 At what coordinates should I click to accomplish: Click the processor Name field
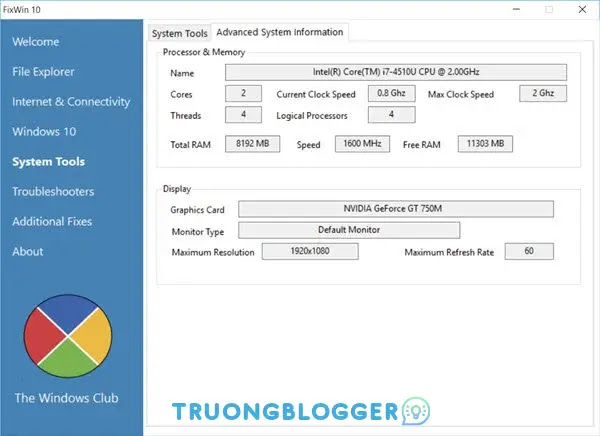(x=396, y=72)
